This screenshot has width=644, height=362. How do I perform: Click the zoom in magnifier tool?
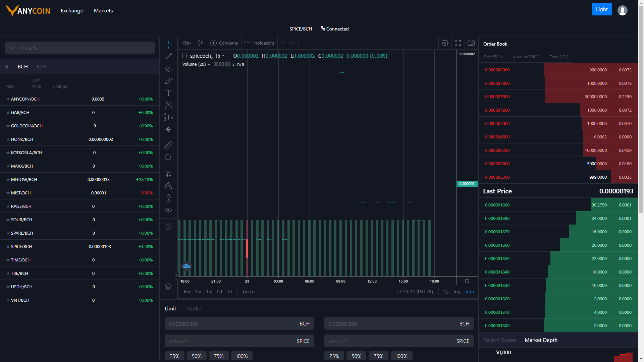(168, 157)
